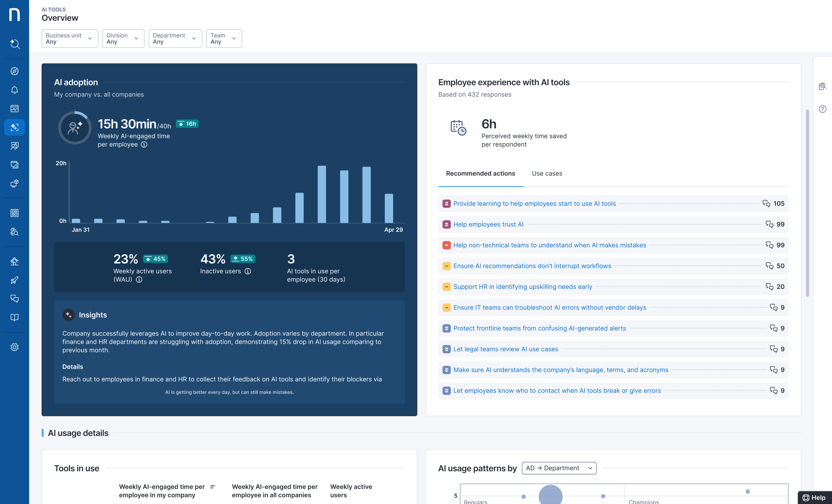This screenshot has height=504, width=832.
Task: Open the compass explore icon in sidebar
Action: coord(14,71)
